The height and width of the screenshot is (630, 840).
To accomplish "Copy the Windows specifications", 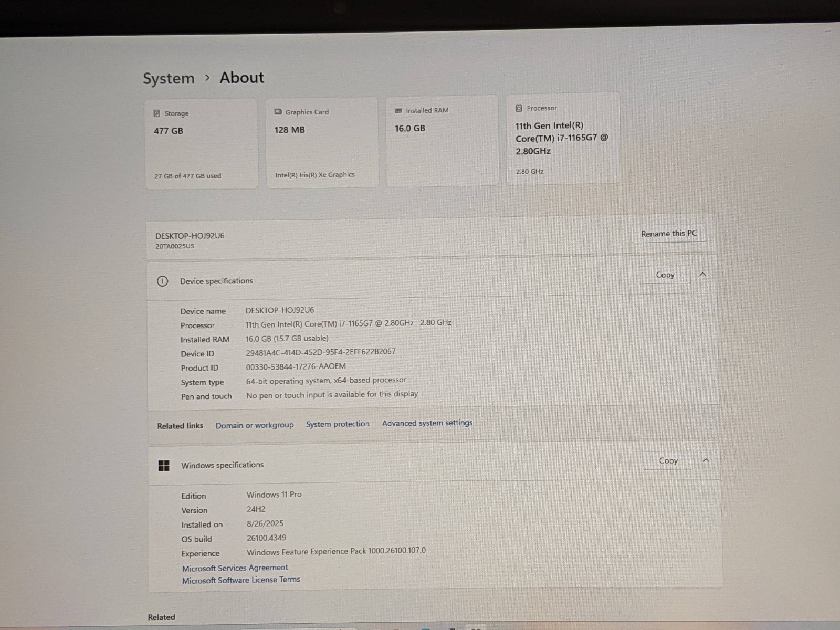I will point(668,460).
